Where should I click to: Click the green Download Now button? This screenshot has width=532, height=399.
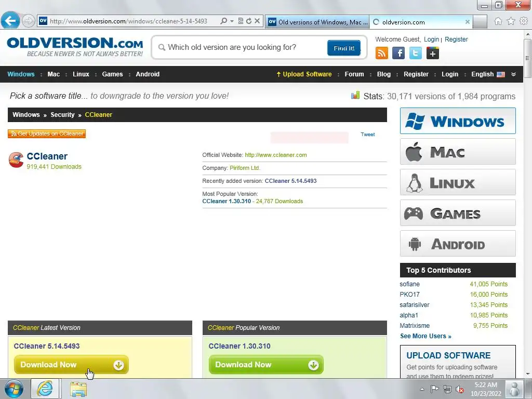[x=266, y=365]
